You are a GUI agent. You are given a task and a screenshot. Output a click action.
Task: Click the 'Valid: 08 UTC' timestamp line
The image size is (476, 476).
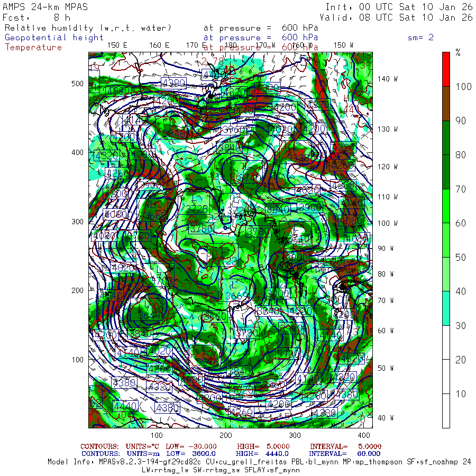click(399, 17)
